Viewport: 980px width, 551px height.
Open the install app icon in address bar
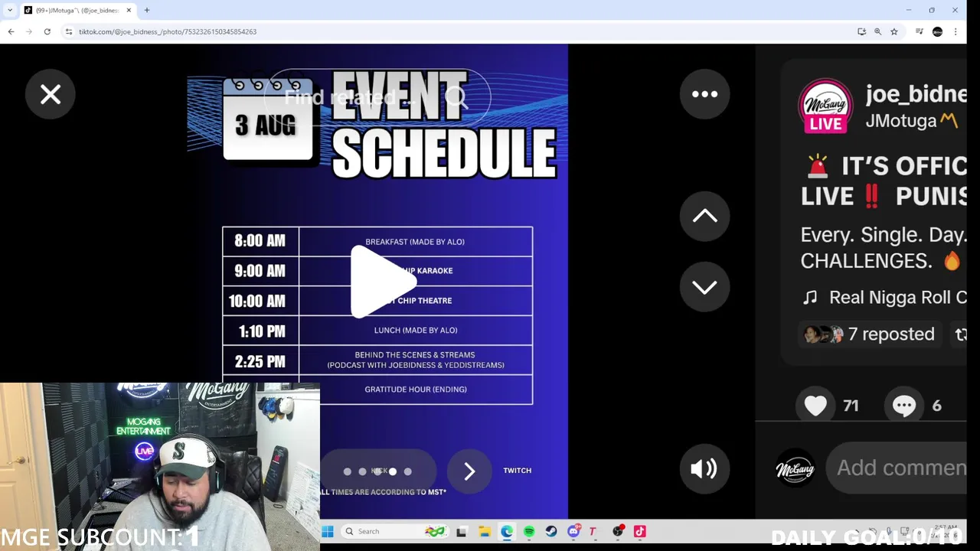[861, 31]
